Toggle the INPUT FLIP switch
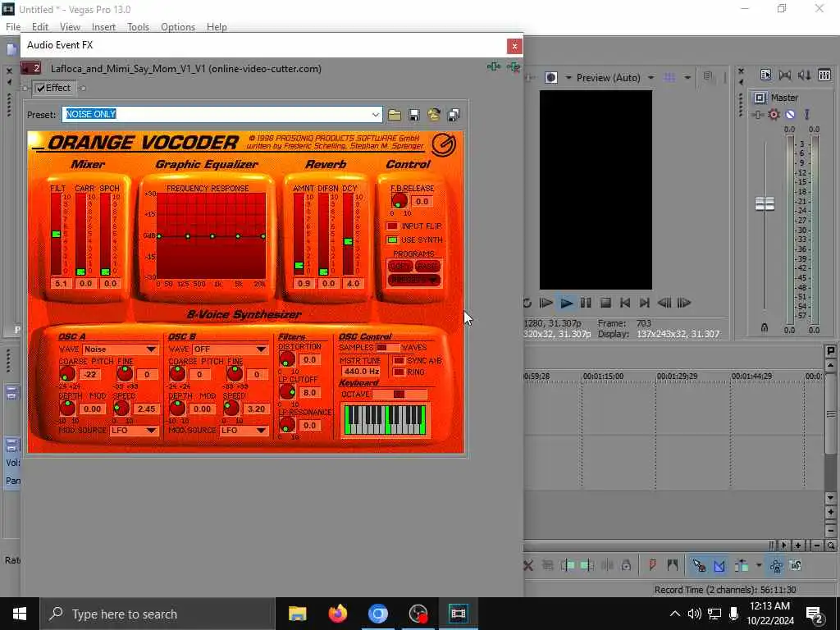Screen dimensions: 840x630 tap(392, 226)
